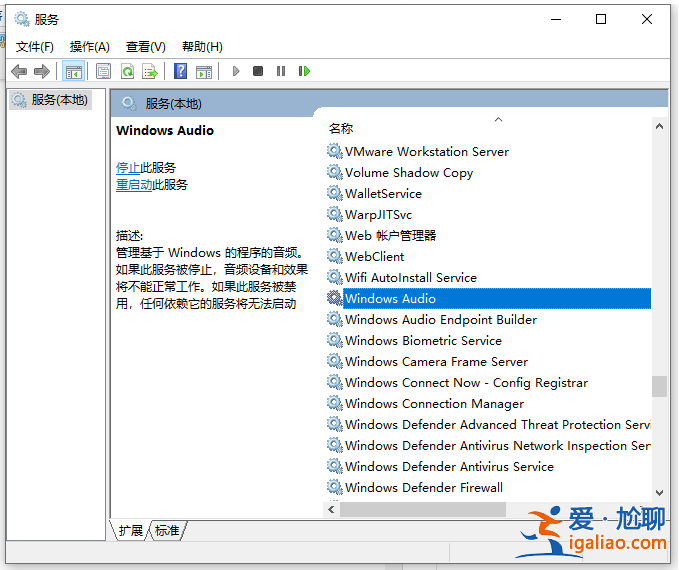Click the 停止 link to stop service

(x=128, y=168)
